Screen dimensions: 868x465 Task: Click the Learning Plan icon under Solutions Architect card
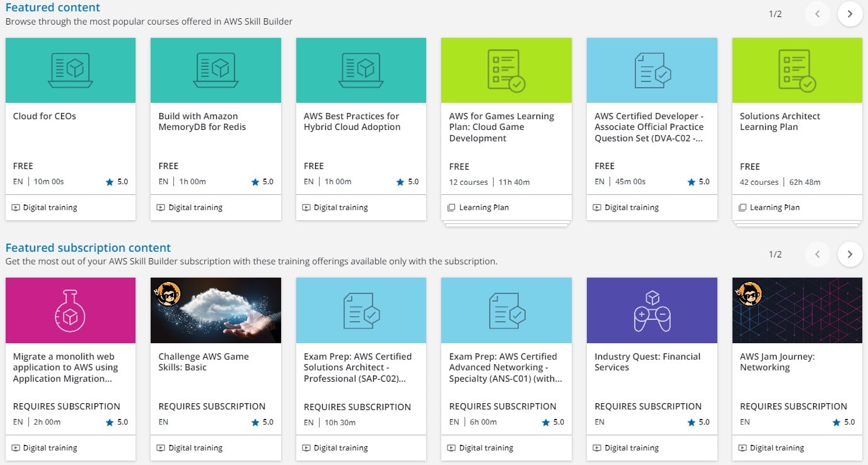743,208
